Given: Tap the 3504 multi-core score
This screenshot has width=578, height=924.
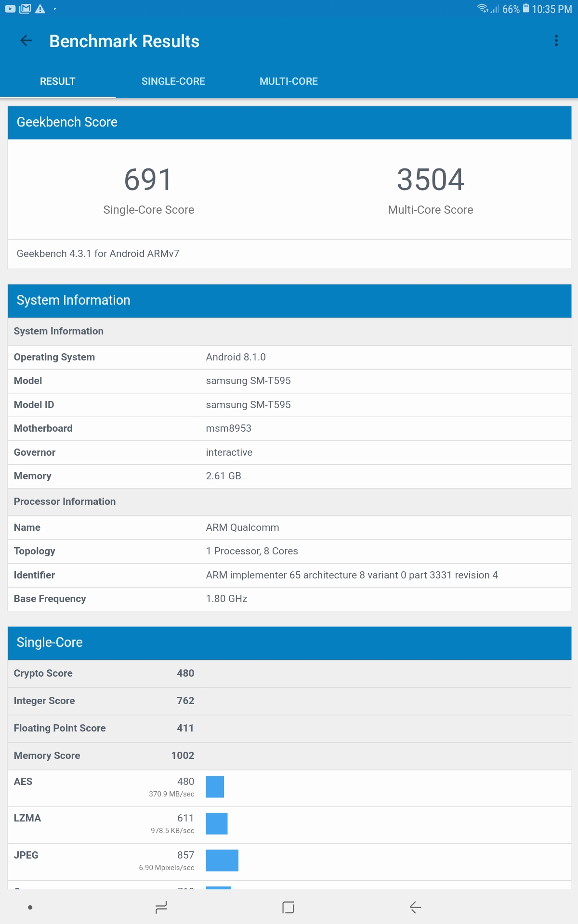Looking at the screenshot, I should (x=430, y=180).
